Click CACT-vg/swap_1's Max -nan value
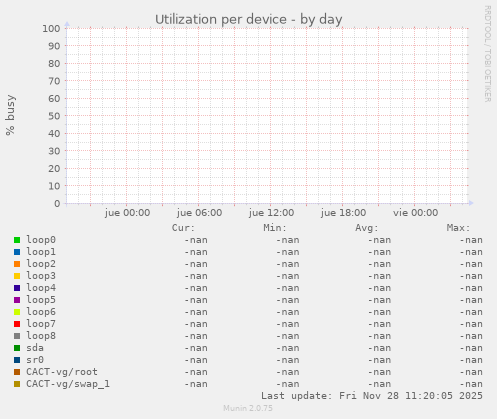The width and height of the screenshot is (497, 419). [471, 384]
